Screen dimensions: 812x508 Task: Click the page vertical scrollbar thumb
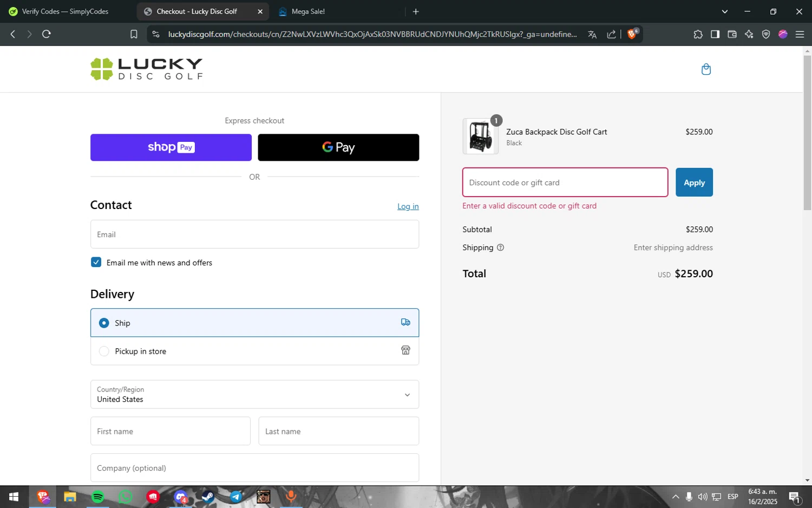807,133
